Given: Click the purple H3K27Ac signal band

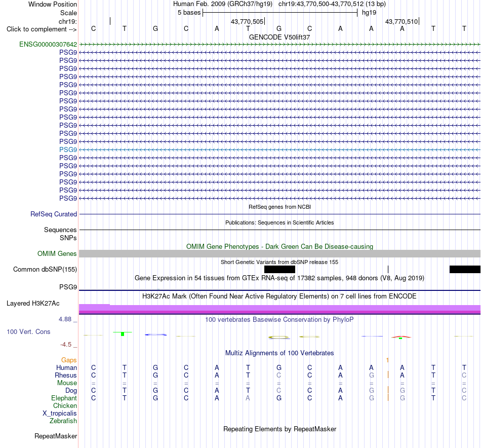Looking at the screenshot, I should [x=279, y=309].
